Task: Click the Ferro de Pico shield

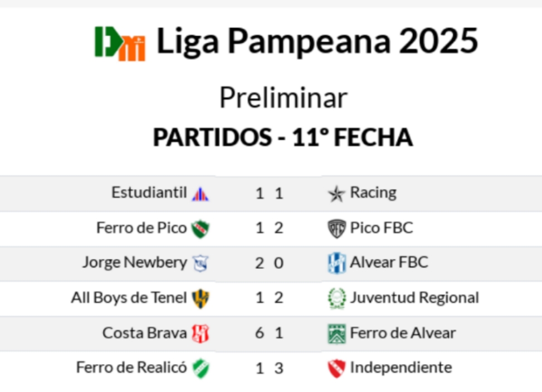Action: [x=200, y=228]
